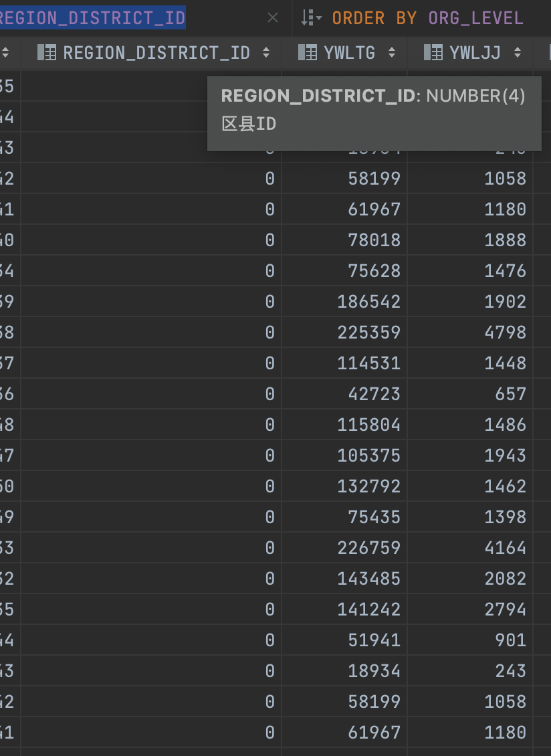Select YWLJJ cell 1902
This screenshot has width=551, height=756.
pyautogui.click(x=470, y=301)
